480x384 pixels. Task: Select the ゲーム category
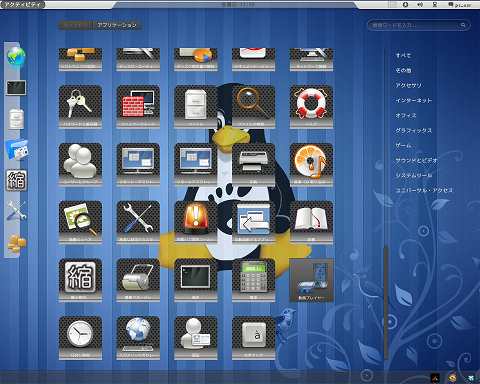[x=403, y=145]
